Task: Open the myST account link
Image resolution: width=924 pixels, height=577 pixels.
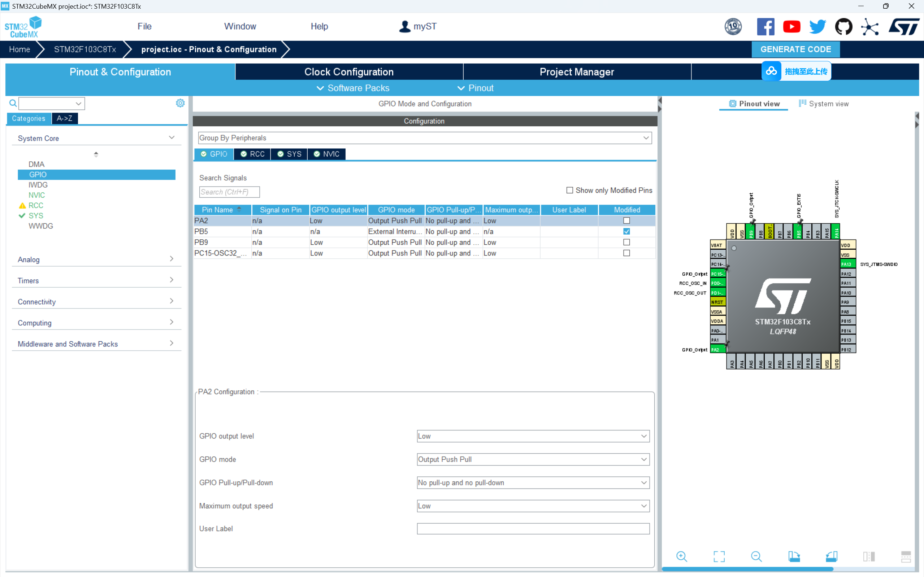Action: [418, 26]
